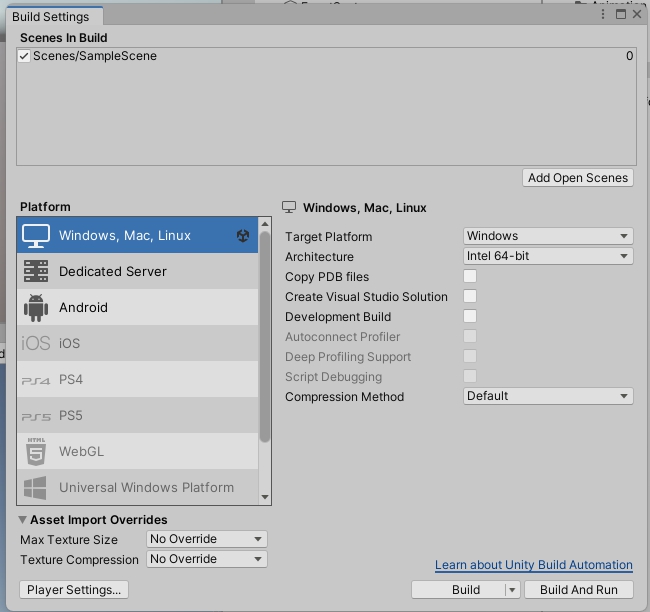The height and width of the screenshot is (612, 650).
Task: Open the Target Platform dropdown
Action: (x=548, y=236)
